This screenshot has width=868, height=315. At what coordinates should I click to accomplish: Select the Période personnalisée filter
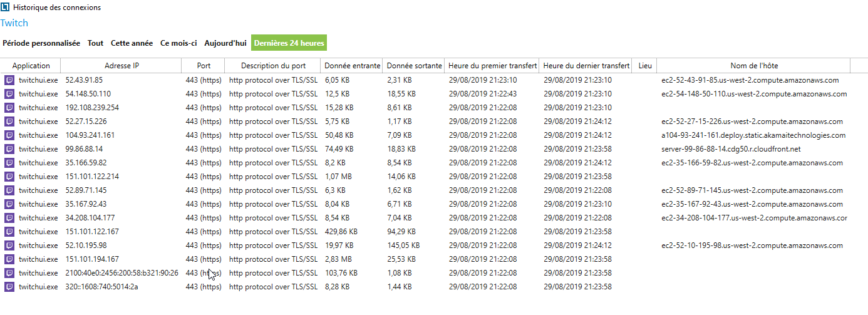41,43
